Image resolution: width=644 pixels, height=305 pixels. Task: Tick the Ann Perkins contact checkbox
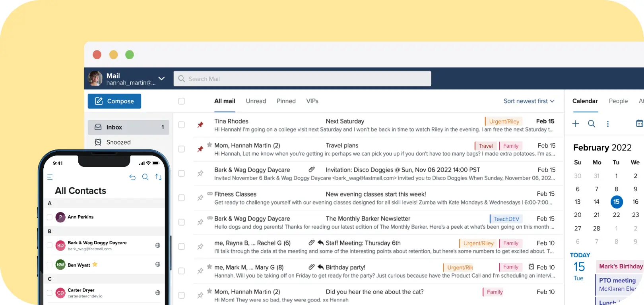50,217
